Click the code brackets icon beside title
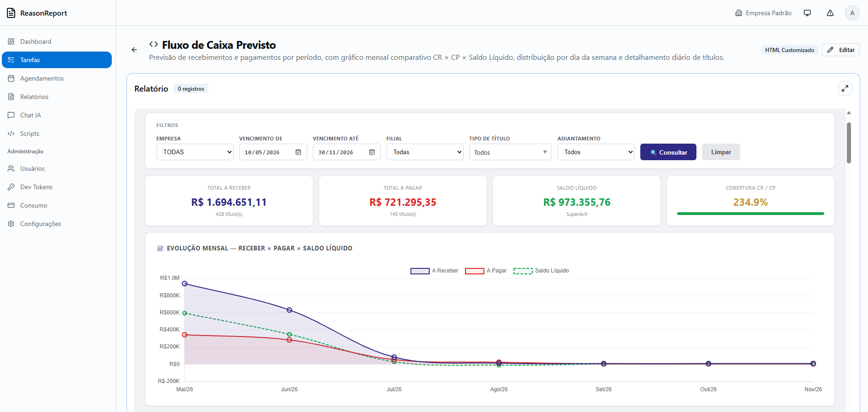This screenshot has width=868, height=412. pos(154,44)
